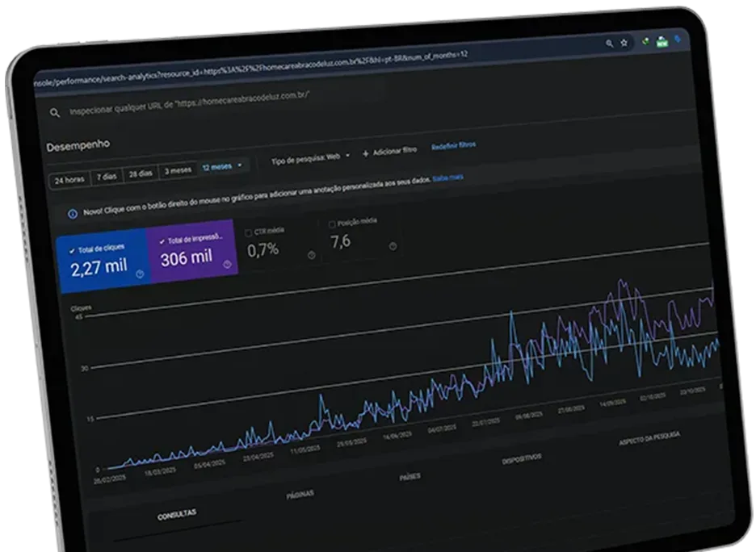Switch to the Dispositivos tab
Screen dimensions: 756x552
[x=521, y=458]
